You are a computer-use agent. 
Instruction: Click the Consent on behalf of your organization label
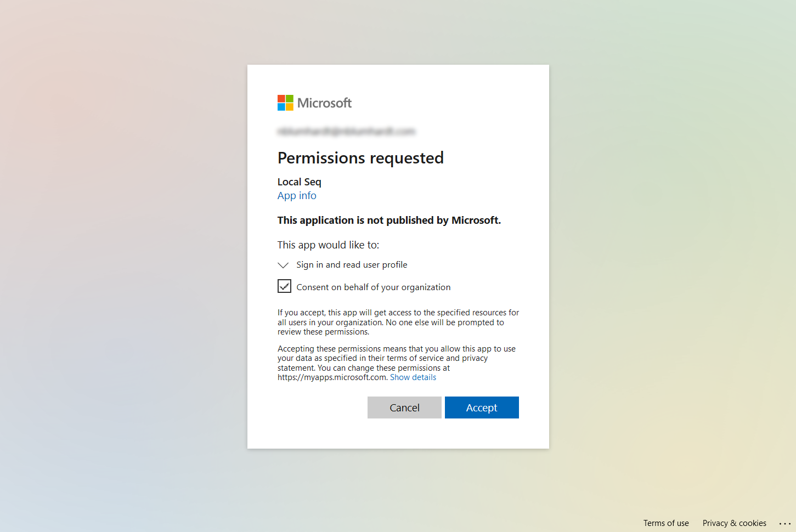click(374, 287)
